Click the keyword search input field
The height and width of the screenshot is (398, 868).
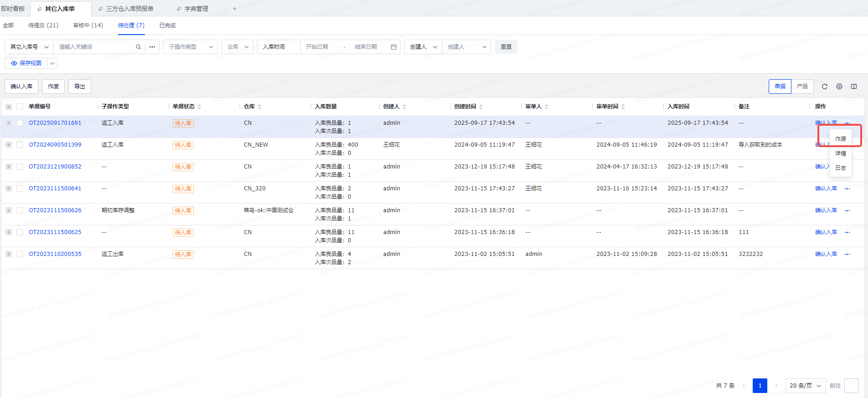pyautogui.click(x=96, y=47)
